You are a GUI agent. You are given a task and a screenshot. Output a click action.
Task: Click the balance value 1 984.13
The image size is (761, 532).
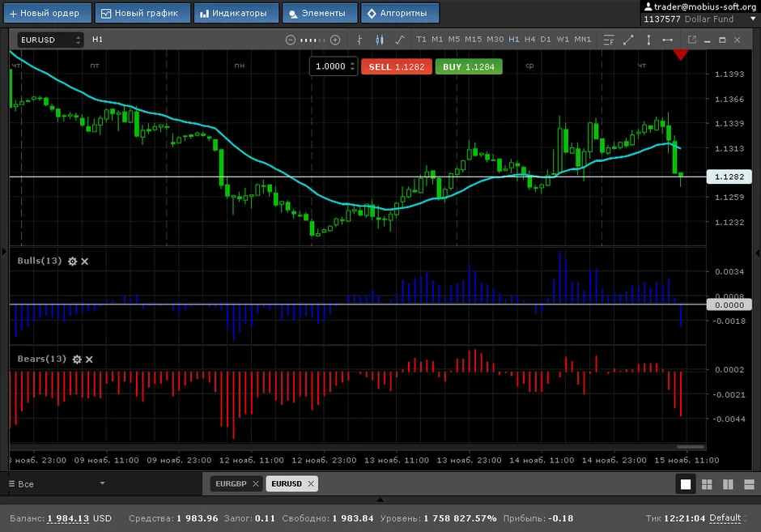point(69,518)
